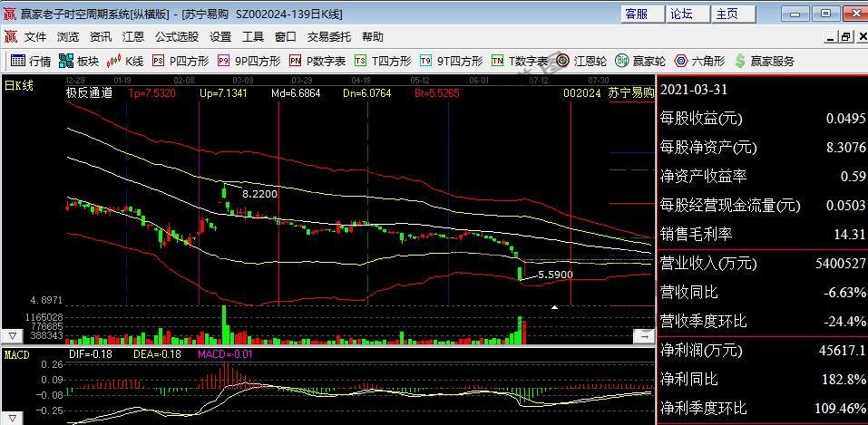
Task: Expand the MACD panel triangle dropdown
Action: point(12,418)
